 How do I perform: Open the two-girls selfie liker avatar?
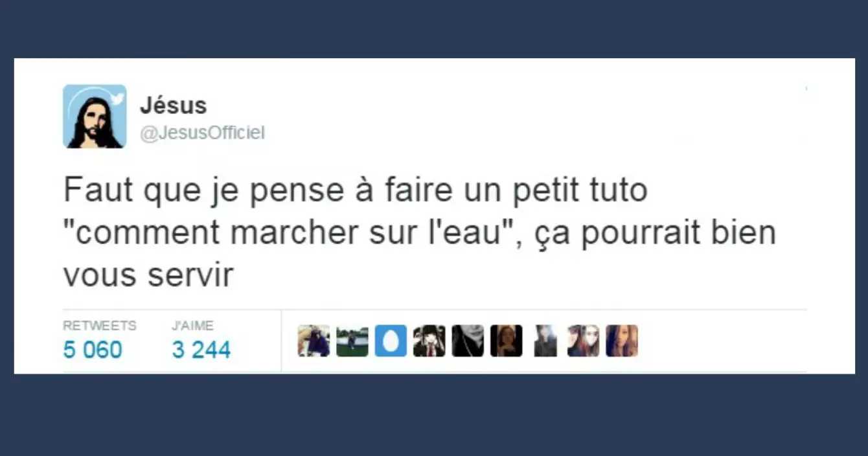[584, 341]
